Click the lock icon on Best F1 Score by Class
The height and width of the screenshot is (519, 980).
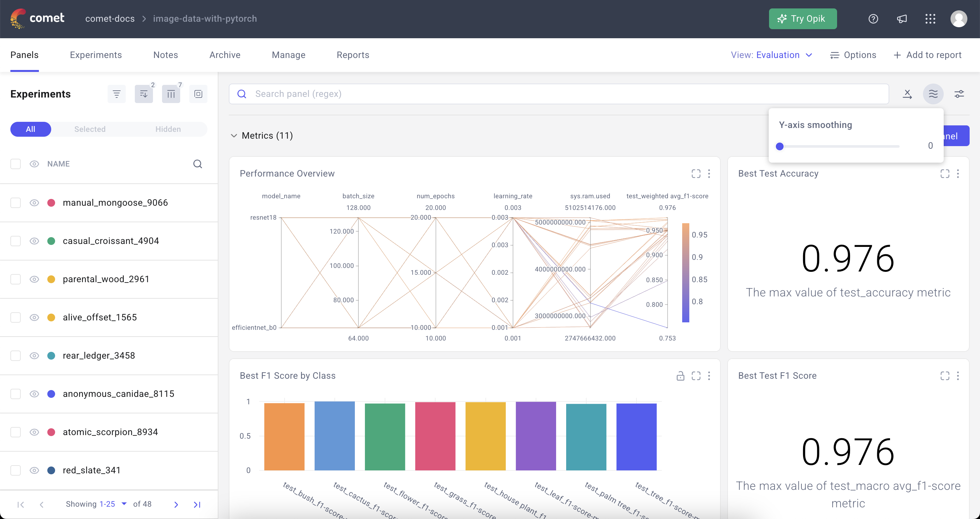pos(681,376)
